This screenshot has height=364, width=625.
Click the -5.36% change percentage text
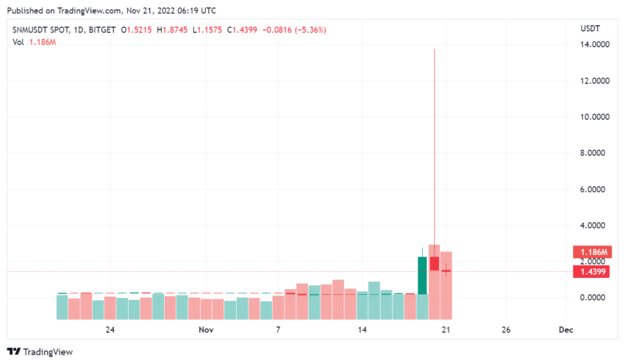coord(310,30)
